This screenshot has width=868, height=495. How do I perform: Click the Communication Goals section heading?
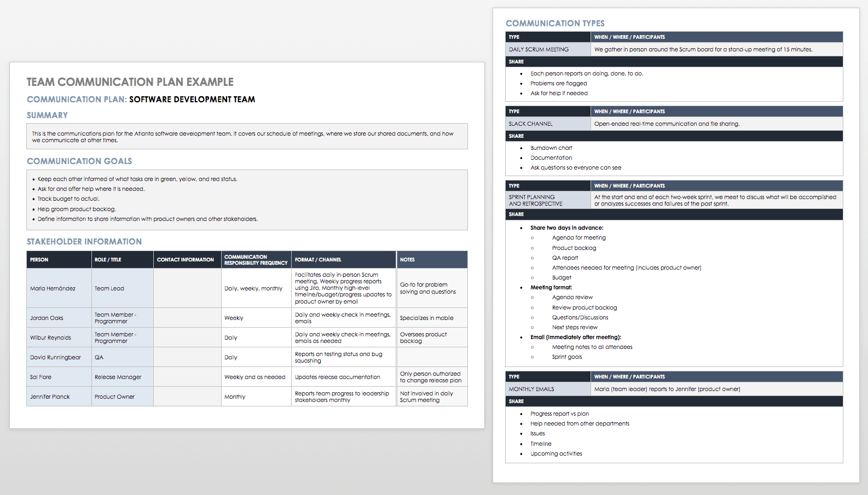click(79, 161)
